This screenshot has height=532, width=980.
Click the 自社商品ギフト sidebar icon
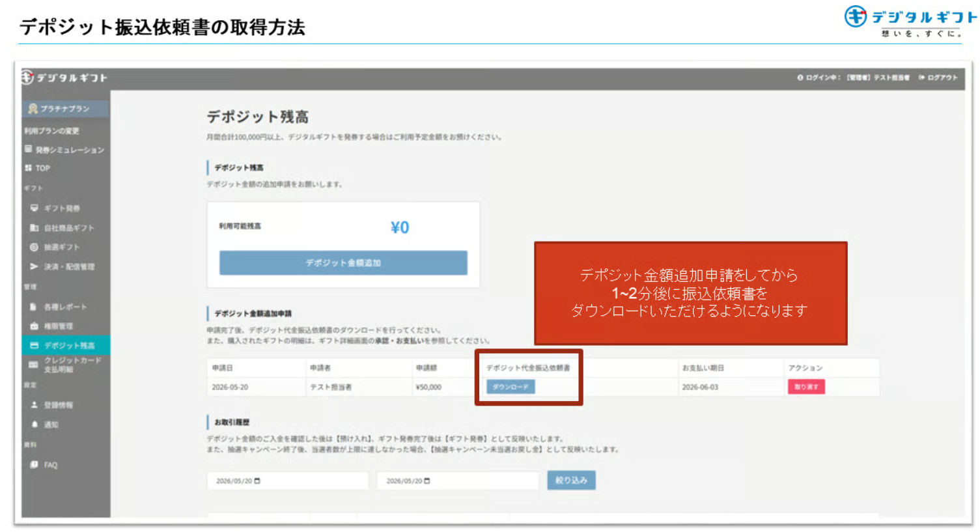click(x=35, y=228)
